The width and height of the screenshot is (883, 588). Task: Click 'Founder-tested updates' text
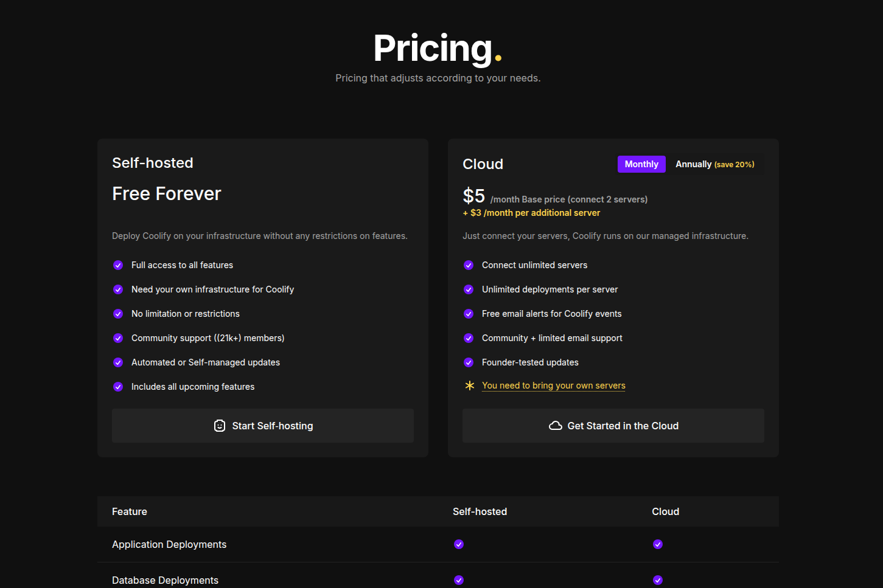pos(531,362)
